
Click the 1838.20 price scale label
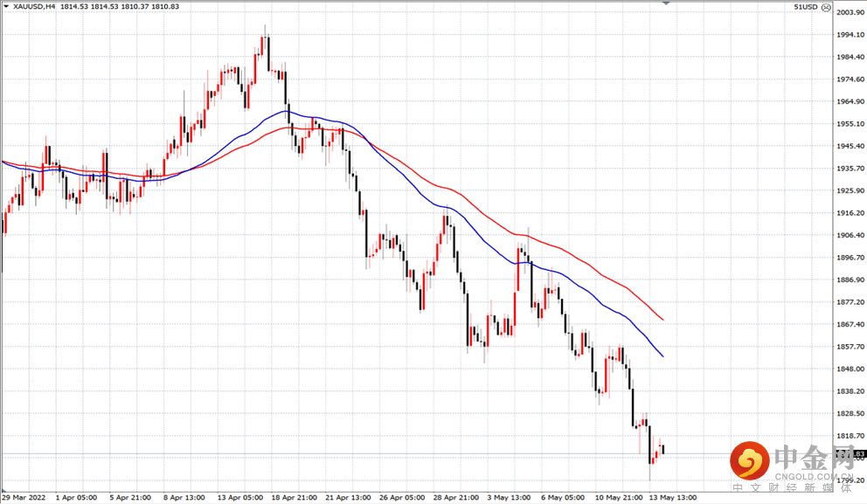pos(850,391)
